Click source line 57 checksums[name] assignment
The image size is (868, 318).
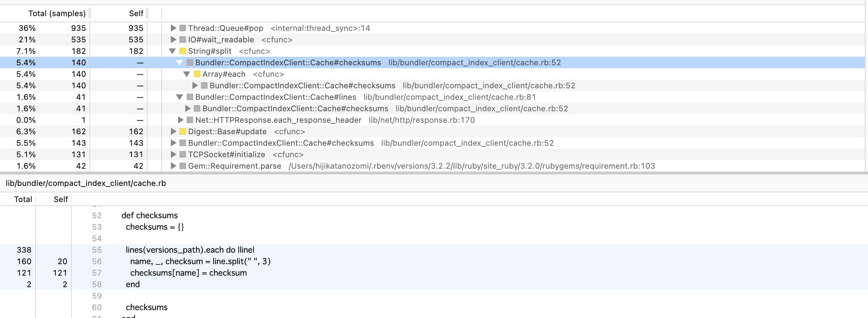pos(188,273)
